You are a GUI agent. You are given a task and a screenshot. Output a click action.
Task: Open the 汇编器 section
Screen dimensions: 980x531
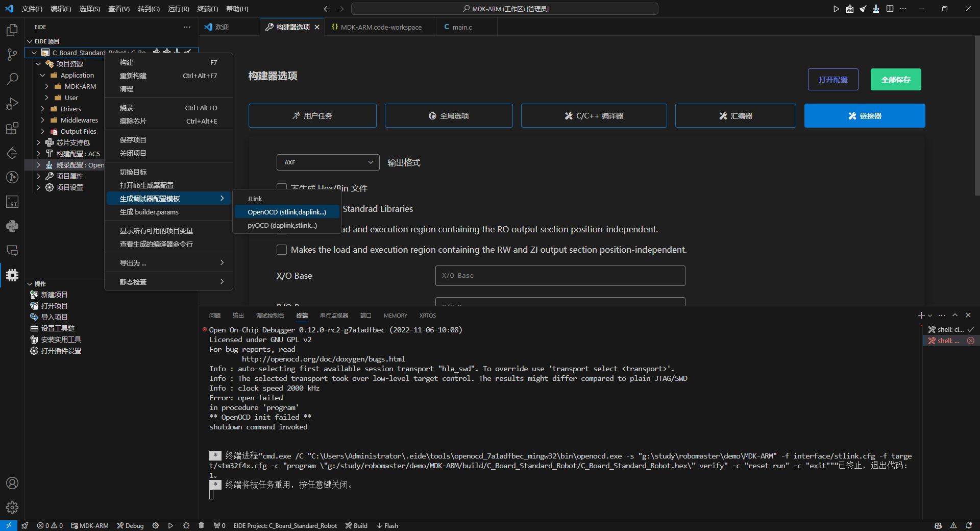pyautogui.click(x=736, y=116)
